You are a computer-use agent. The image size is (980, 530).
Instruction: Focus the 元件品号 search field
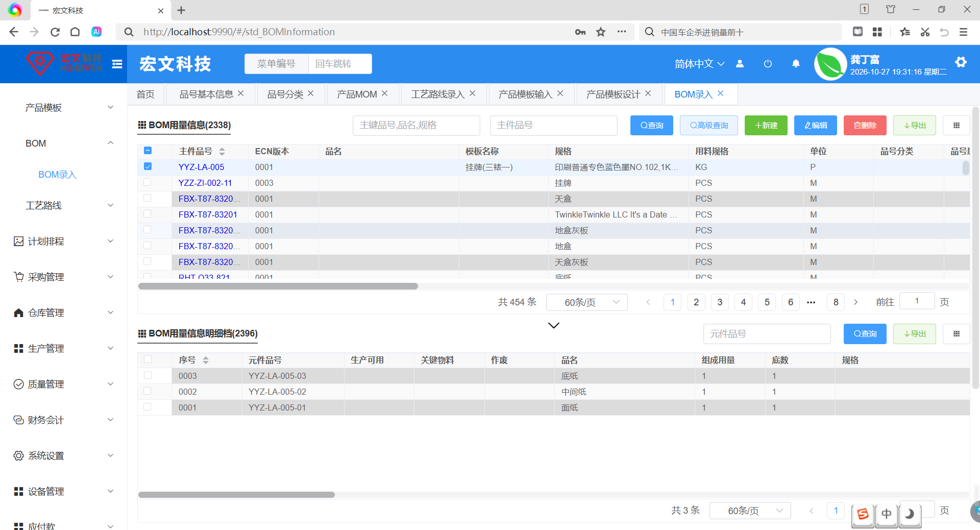coord(767,334)
